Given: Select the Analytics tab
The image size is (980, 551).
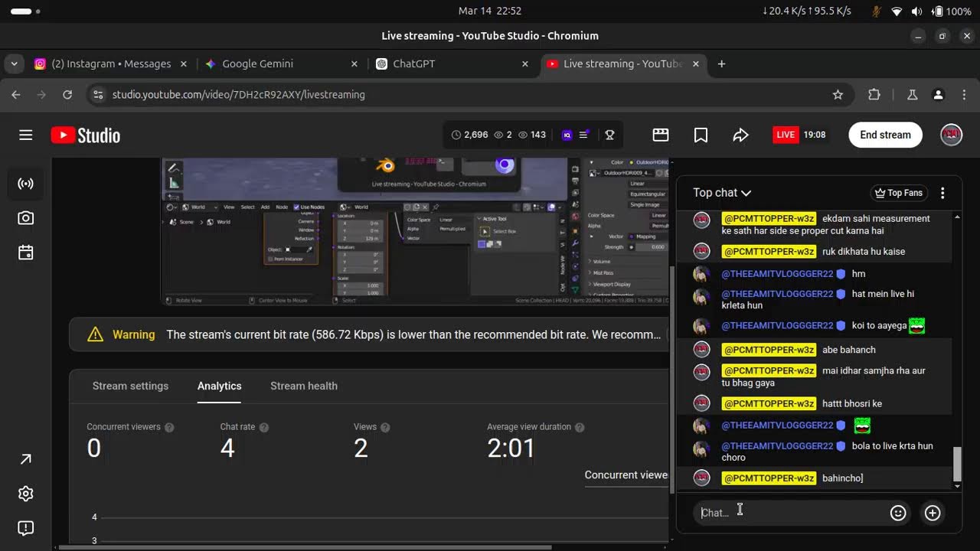Looking at the screenshot, I should (x=219, y=386).
